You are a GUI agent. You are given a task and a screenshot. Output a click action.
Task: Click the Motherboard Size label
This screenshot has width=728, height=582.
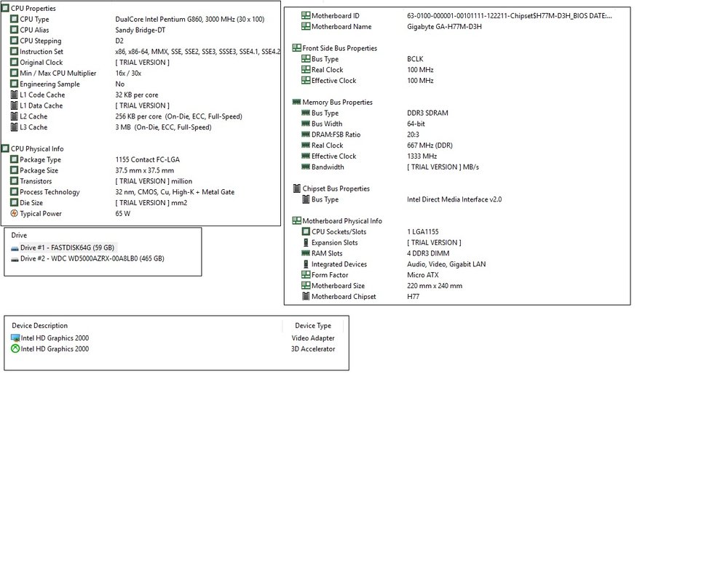coord(338,286)
